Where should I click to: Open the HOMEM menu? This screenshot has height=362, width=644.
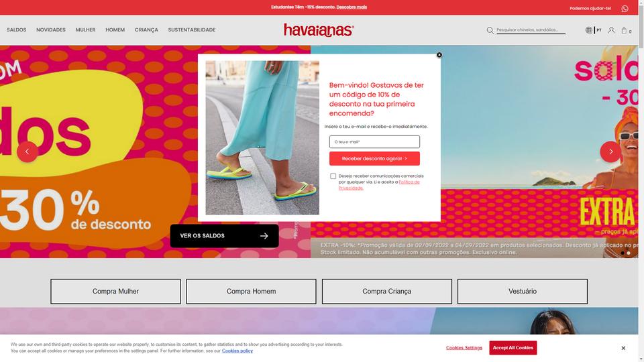115,30
